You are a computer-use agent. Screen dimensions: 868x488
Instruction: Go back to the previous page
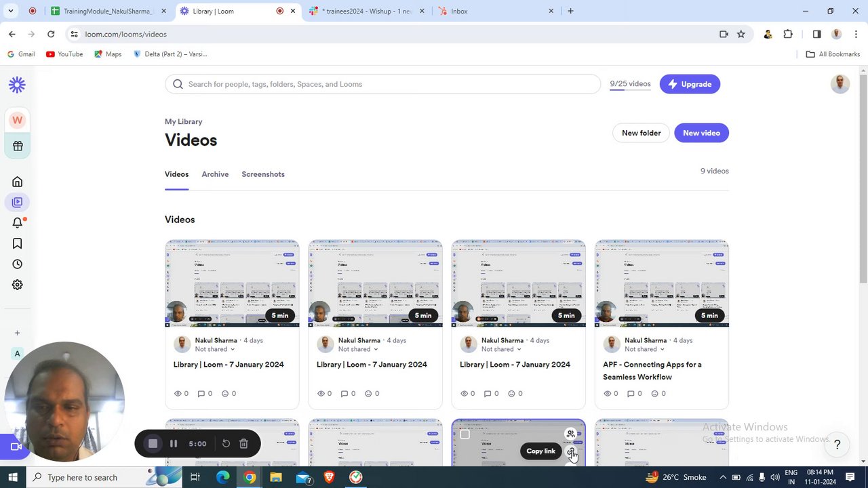(x=12, y=34)
